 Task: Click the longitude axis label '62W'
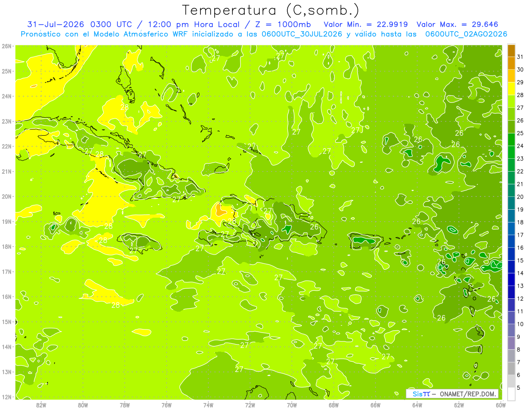[459, 405]
